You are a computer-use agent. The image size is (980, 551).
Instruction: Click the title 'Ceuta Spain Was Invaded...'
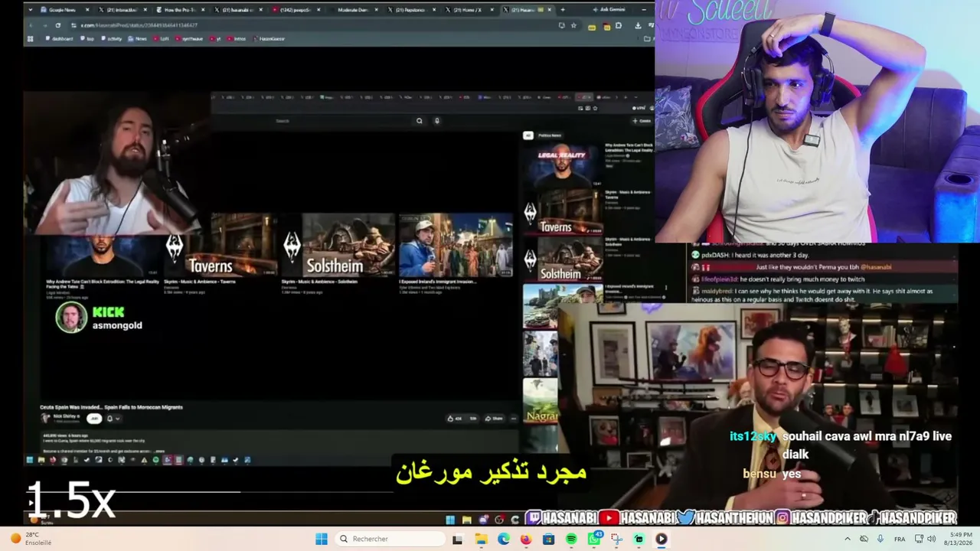pyautogui.click(x=111, y=407)
